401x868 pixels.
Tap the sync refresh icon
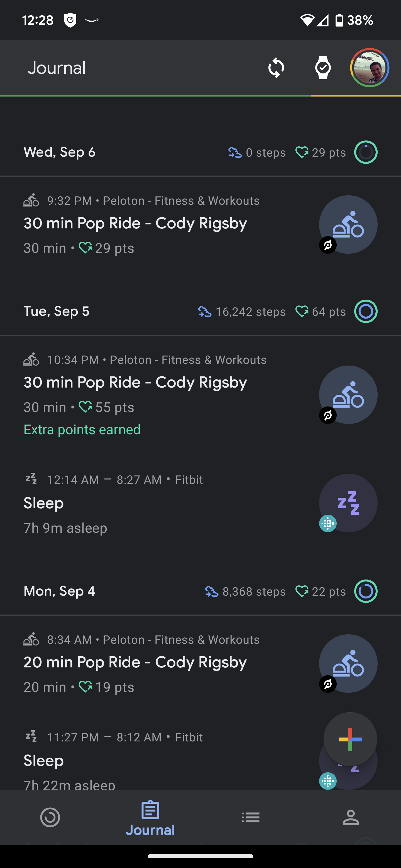(276, 68)
